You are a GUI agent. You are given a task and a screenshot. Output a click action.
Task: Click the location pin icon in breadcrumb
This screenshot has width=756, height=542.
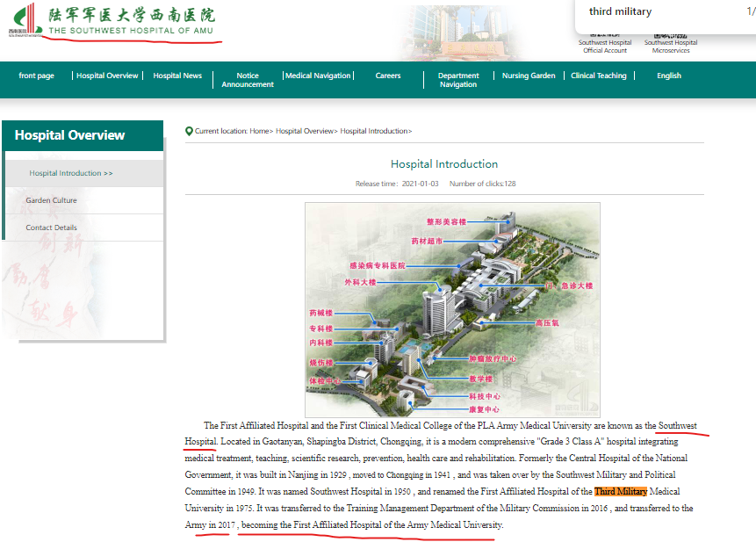(189, 131)
